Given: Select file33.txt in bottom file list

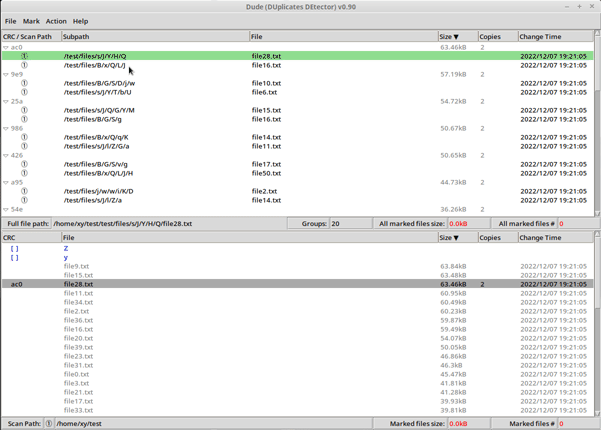Looking at the screenshot, I should click(x=78, y=410).
